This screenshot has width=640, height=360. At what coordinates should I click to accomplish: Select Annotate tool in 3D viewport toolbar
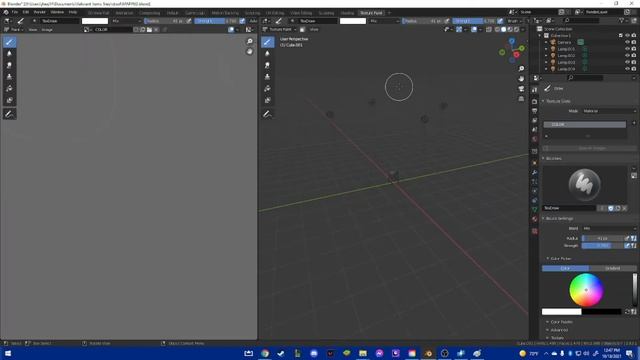point(267,114)
